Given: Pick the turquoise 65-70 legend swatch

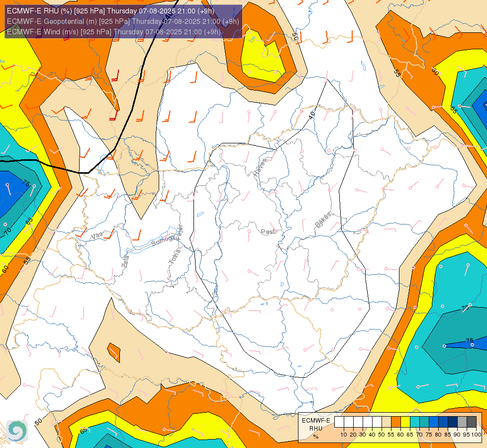Looking at the screenshot, I should (415, 422).
